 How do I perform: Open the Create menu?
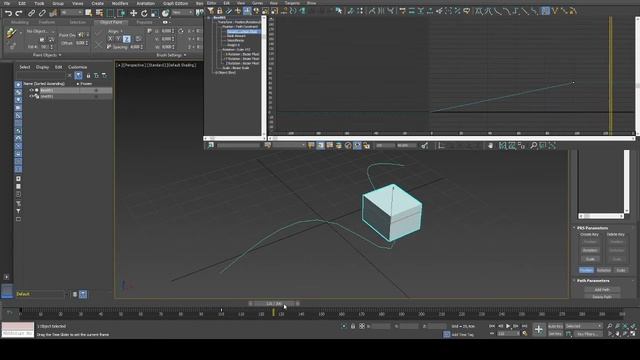click(98, 3)
